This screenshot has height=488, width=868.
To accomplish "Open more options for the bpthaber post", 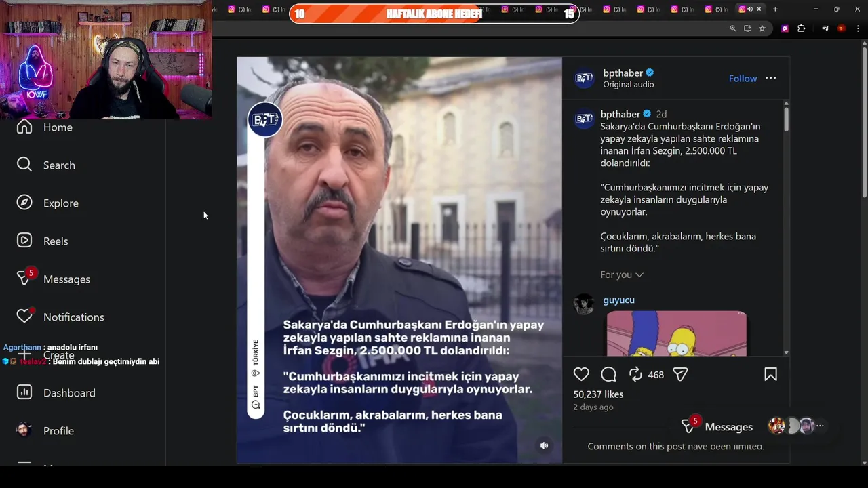I will point(770,78).
